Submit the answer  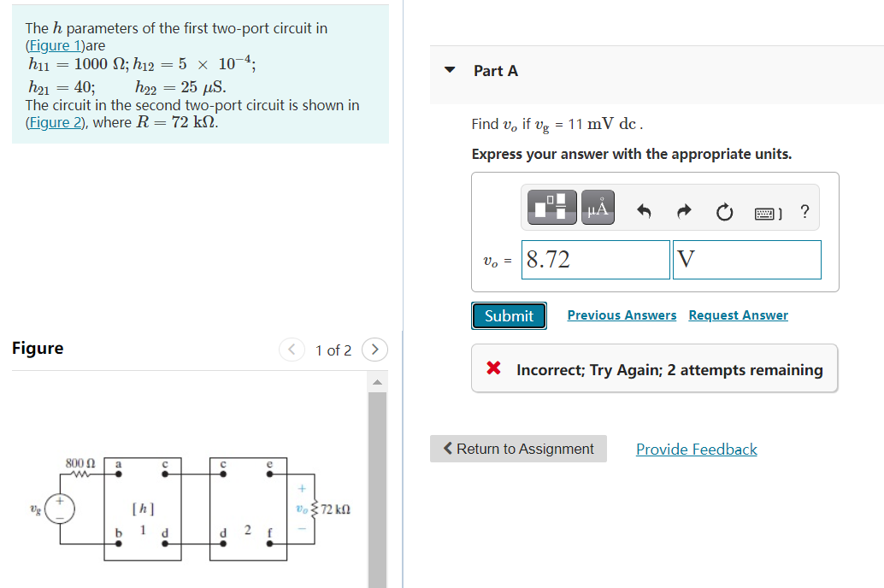[509, 315]
